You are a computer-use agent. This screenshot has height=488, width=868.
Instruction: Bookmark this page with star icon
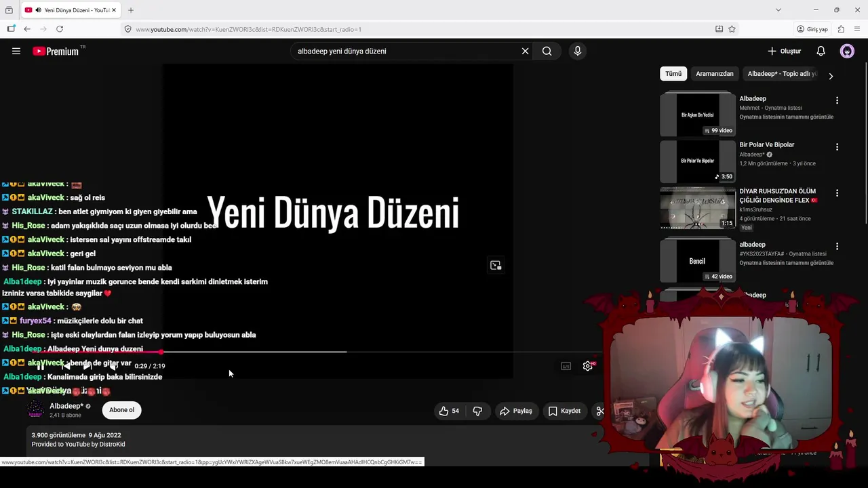(x=732, y=29)
